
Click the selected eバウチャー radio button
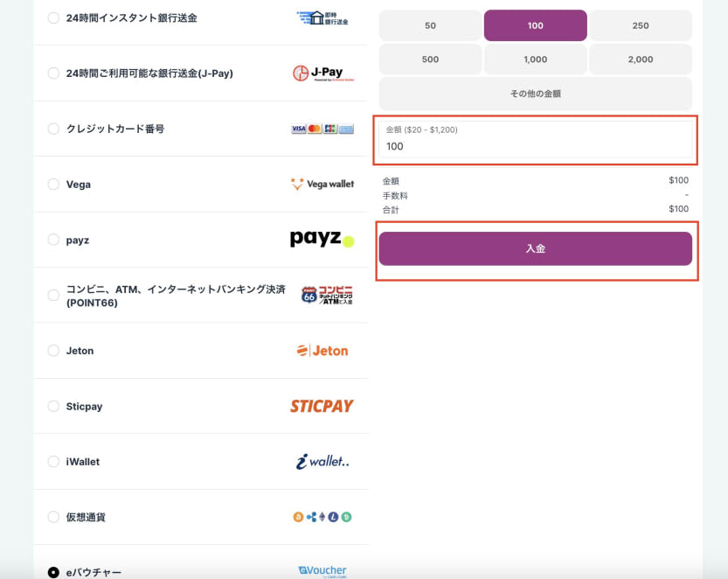pyautogui.click(x=53, y=572)
